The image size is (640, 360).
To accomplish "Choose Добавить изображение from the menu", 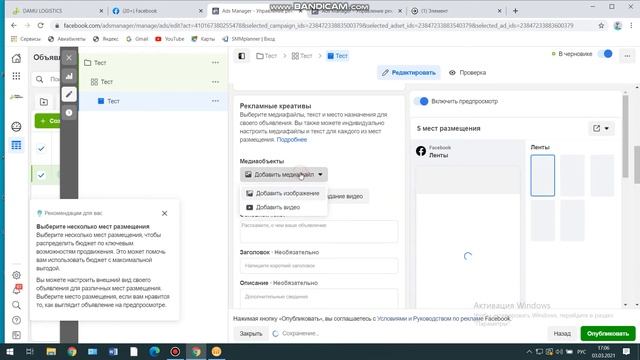I will pyautogui.click(x=284, y=193).
